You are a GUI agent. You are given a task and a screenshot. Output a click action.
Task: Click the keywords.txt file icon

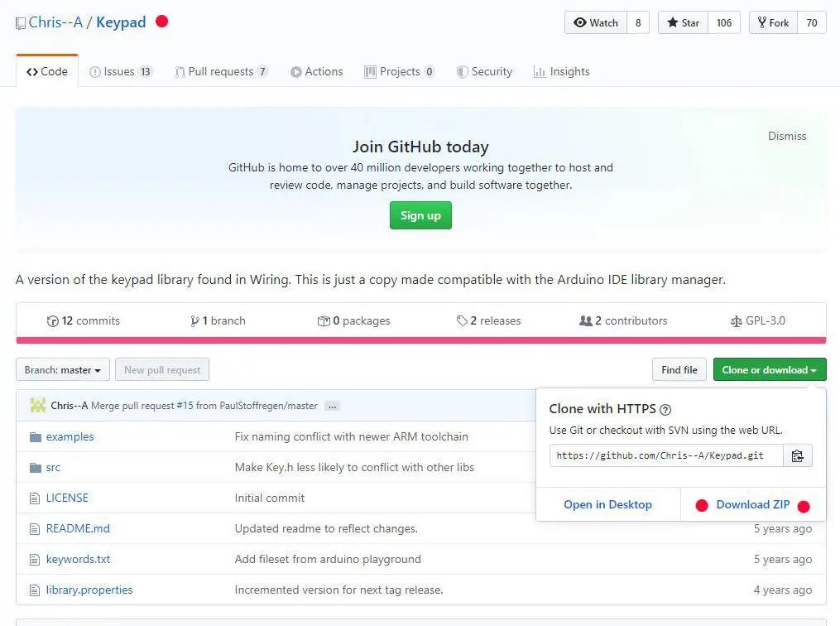tap(35, 560)
